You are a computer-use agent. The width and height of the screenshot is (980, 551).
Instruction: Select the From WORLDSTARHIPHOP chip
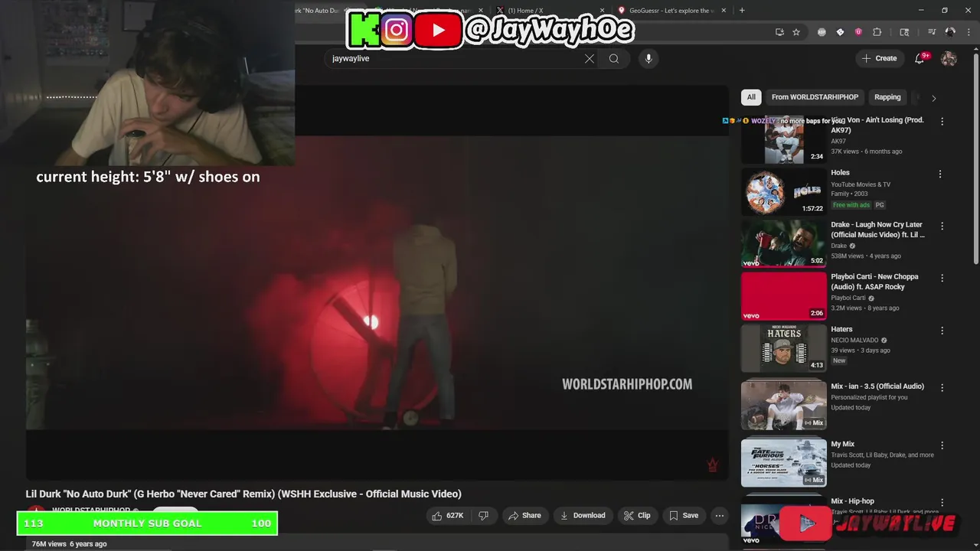pyautogui.click(x=815, y=97)
